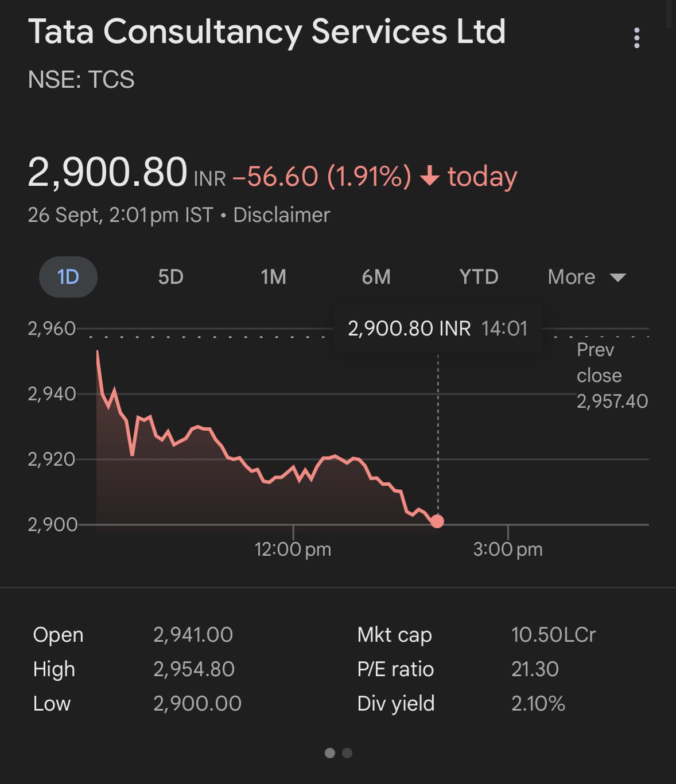Screen dimensions: 676x784
Task: Open the Disclaimer link
Action: 281,215
